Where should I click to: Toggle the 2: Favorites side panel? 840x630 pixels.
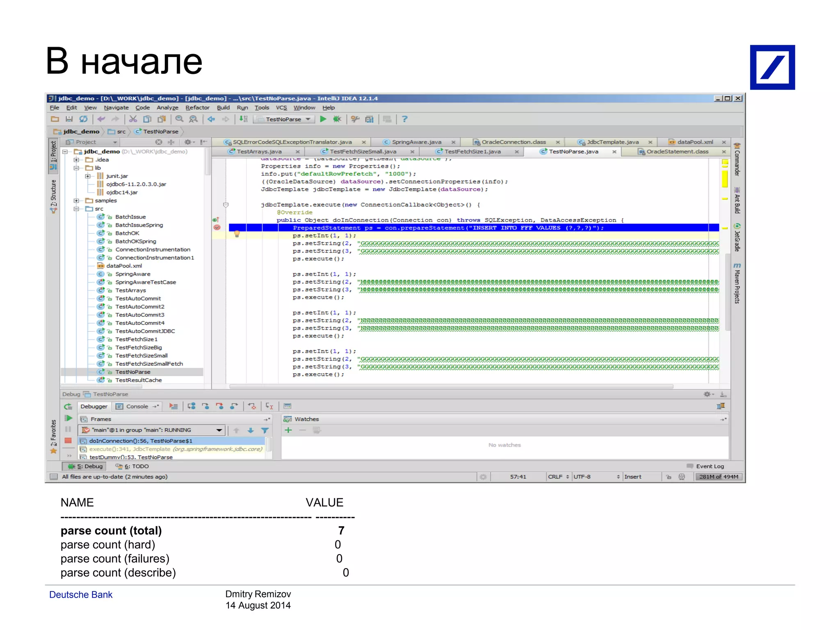53,437
